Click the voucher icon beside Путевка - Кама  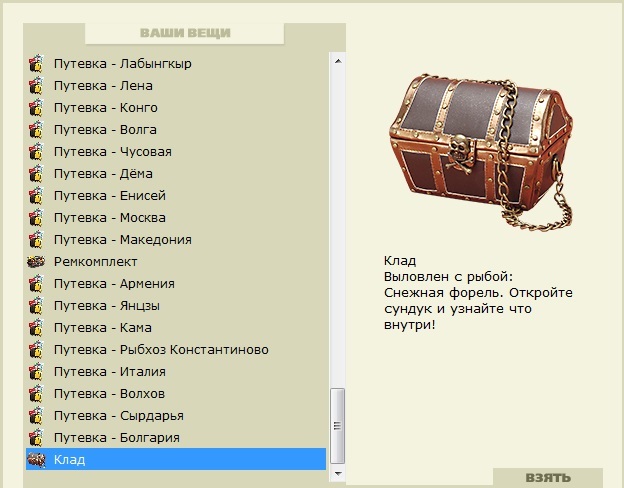pos(36,328)
